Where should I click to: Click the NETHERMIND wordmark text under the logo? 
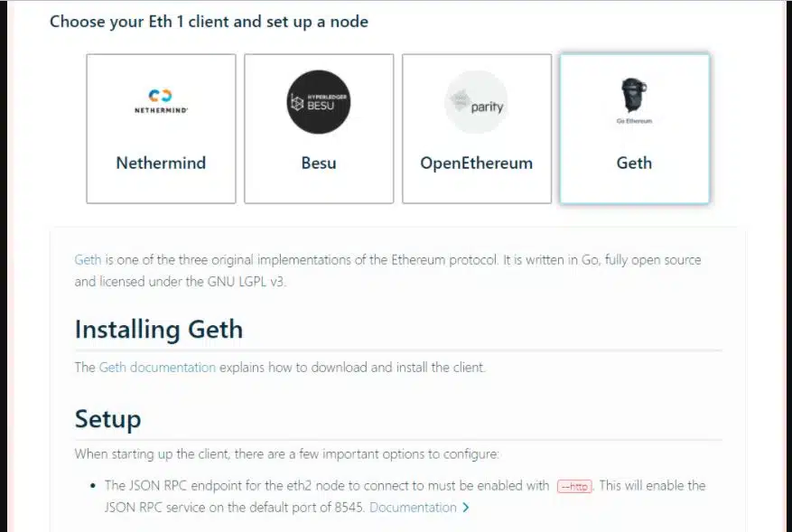[x=161, y=109]
